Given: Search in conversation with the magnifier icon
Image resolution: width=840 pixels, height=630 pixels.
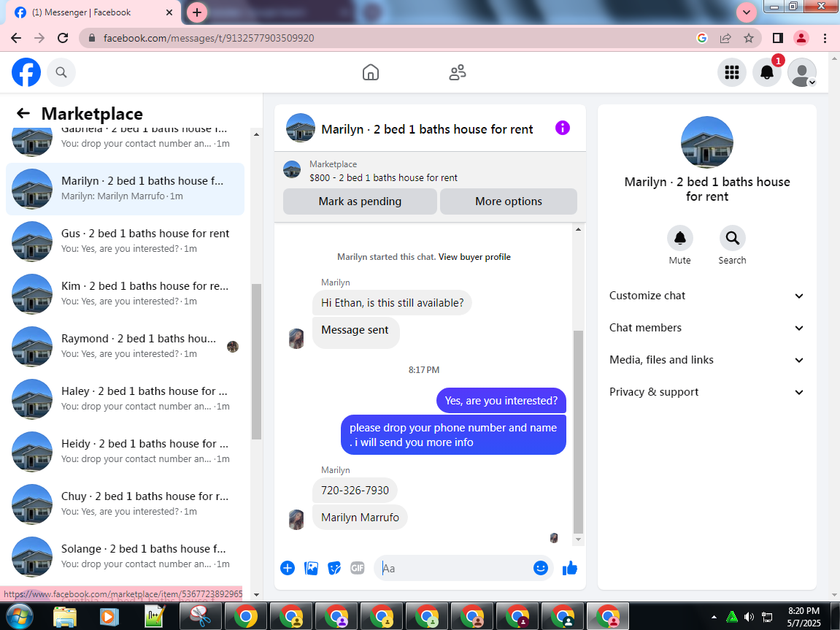Looking at the screenshot, I should click(732, 238).
